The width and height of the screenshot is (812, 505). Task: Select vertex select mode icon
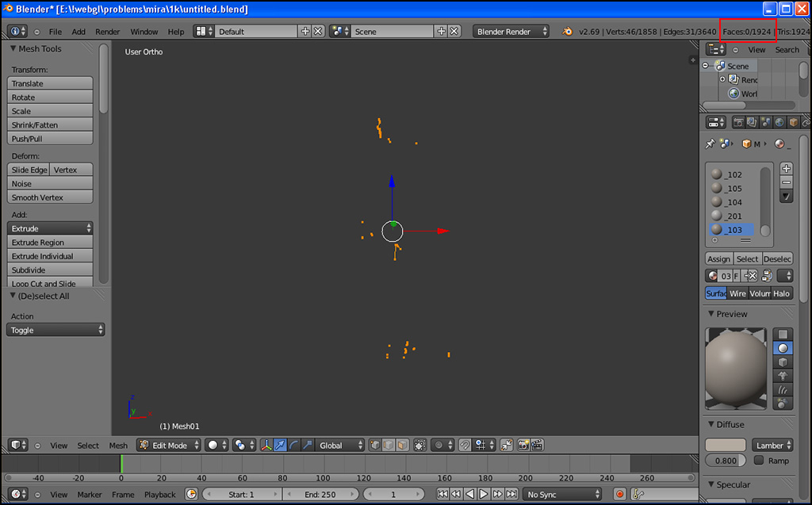click(x=375, y=445)
